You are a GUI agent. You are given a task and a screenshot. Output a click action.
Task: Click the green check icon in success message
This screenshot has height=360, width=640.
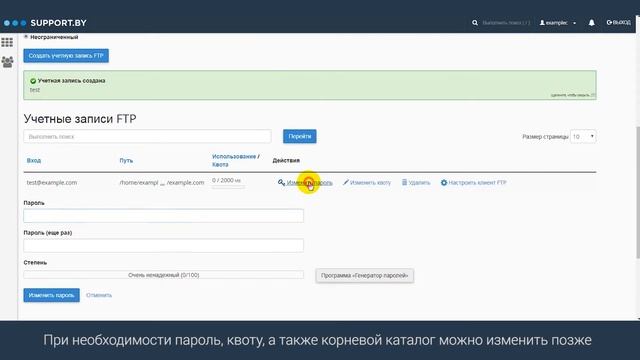(x=33, y=81)
